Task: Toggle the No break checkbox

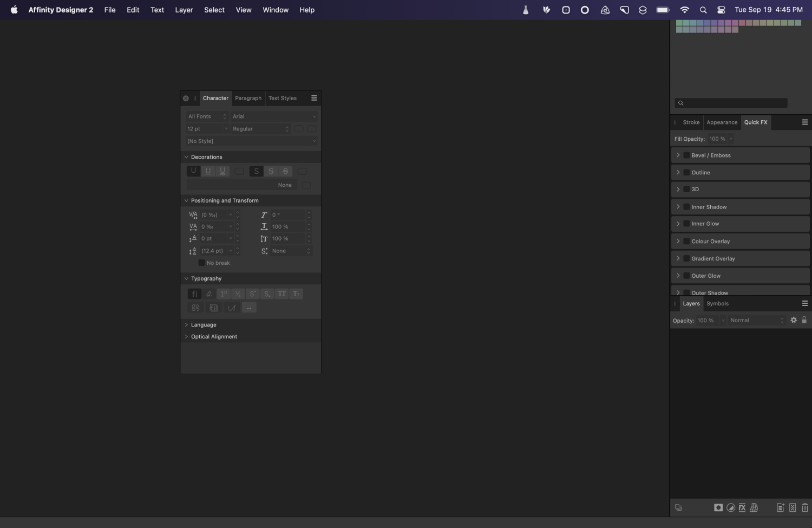Action: click(201, 263)
